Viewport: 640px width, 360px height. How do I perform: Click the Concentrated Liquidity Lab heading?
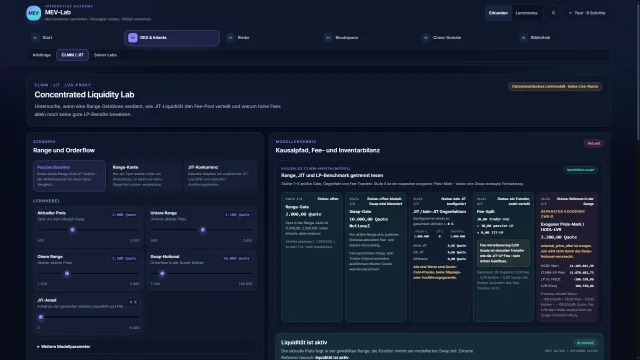(x=84, y=95)
